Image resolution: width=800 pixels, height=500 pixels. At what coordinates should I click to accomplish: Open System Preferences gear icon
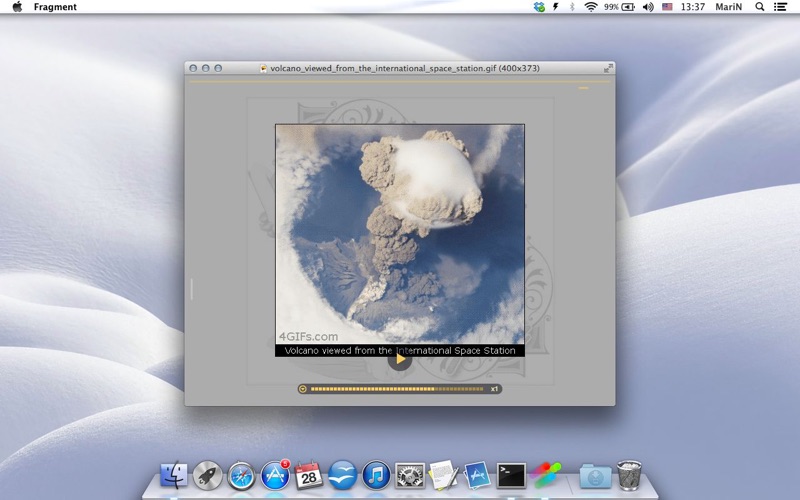[x=410, y=476]
